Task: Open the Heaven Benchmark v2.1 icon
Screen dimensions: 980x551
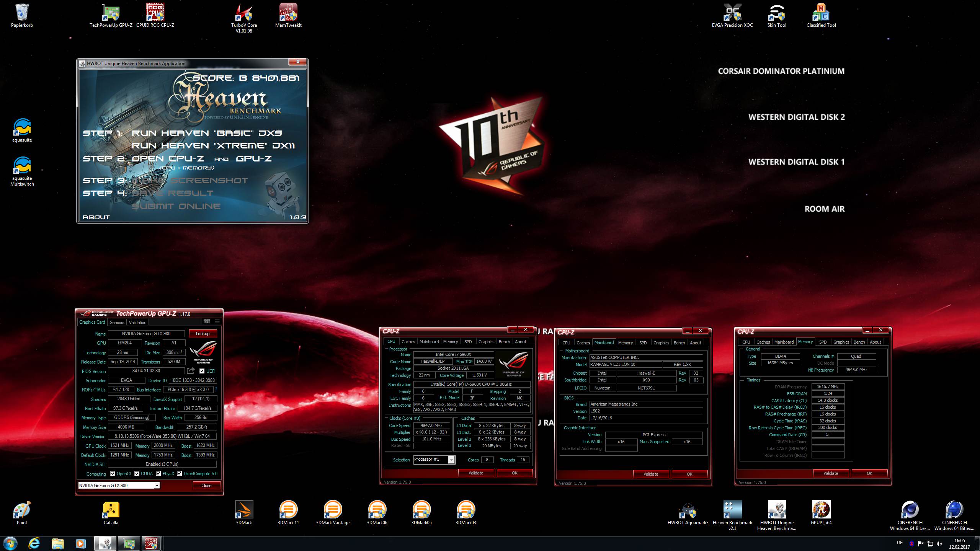Action: (x=732, y=515)
